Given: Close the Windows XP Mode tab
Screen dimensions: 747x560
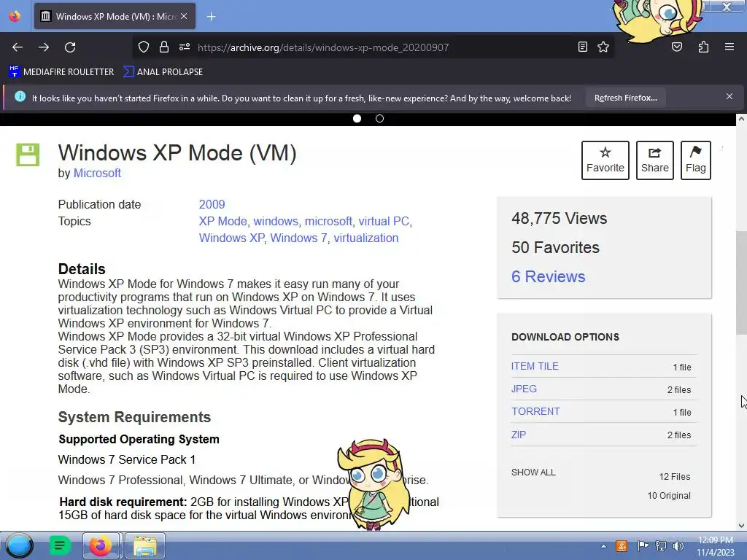Looking at the screenshot, I should pos(184,16).
